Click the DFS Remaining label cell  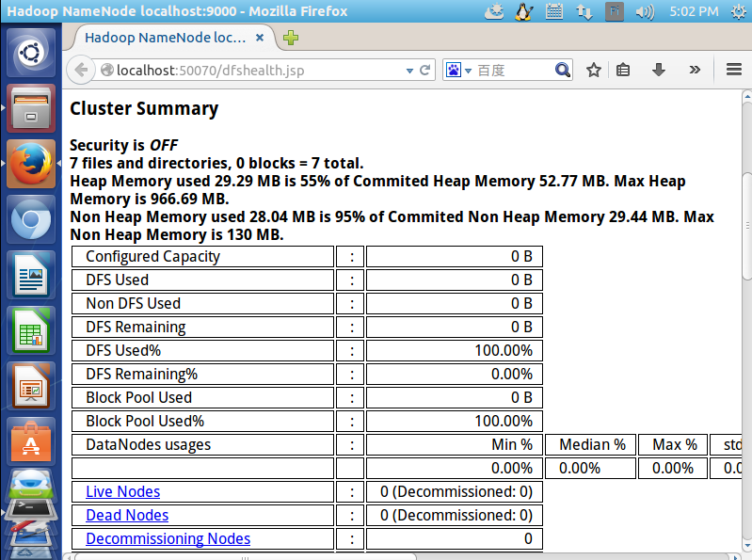pos(202,327)
